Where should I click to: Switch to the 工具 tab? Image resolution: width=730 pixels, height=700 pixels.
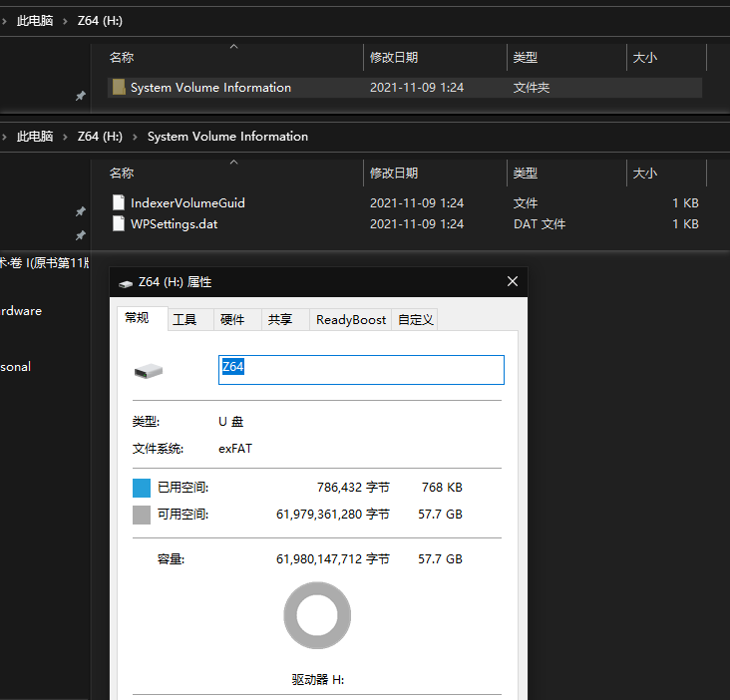coord(184,320)
